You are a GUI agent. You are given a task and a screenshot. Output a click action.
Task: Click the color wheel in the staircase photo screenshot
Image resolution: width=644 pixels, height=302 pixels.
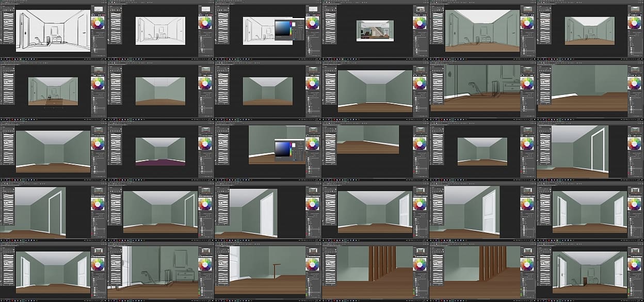[x=420, y=22]
